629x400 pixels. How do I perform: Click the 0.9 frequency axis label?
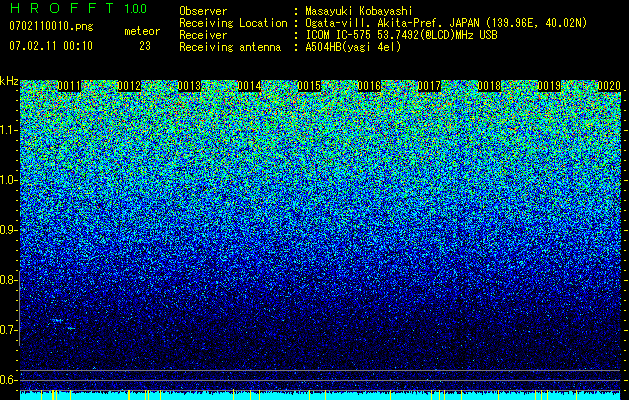point(9,230)
